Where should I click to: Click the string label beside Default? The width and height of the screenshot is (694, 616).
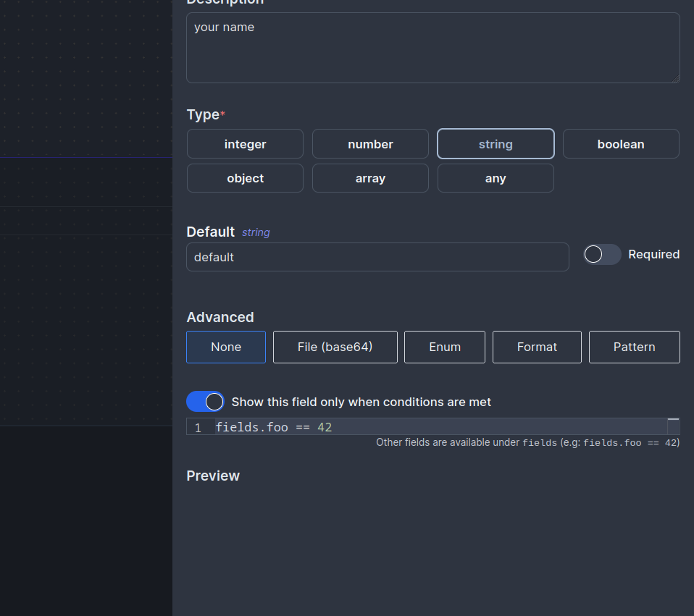point(256,232)
